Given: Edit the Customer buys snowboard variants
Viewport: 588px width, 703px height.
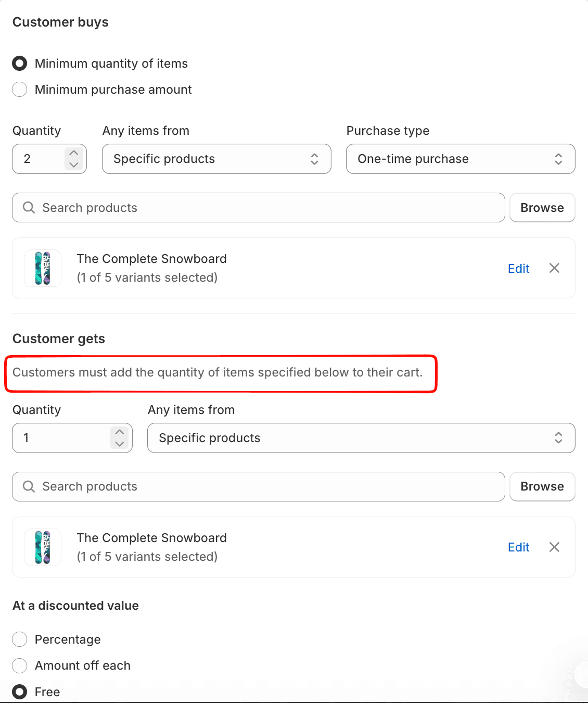Looking at the screenshot, I should (x=519, y=269).
